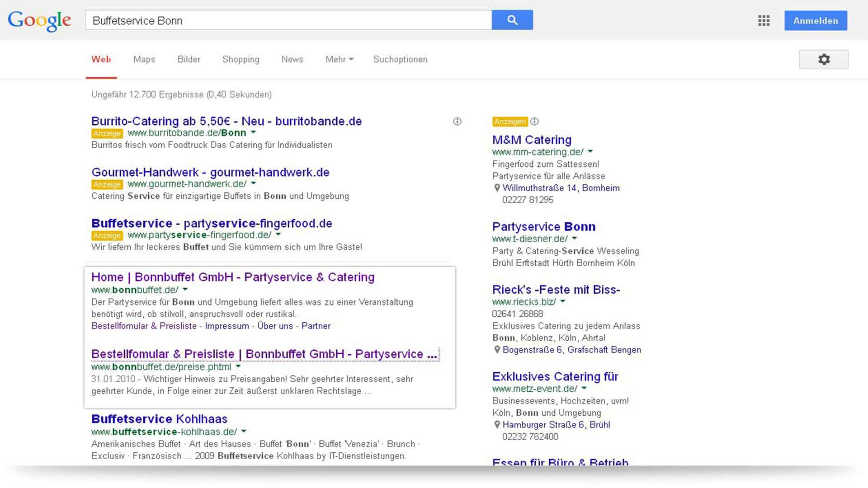Image resolution: width=868 pixels, height=488 pixels.
Task: Click phone number 02641 26868
Action: pyautogui.click(x=518, y=314)
